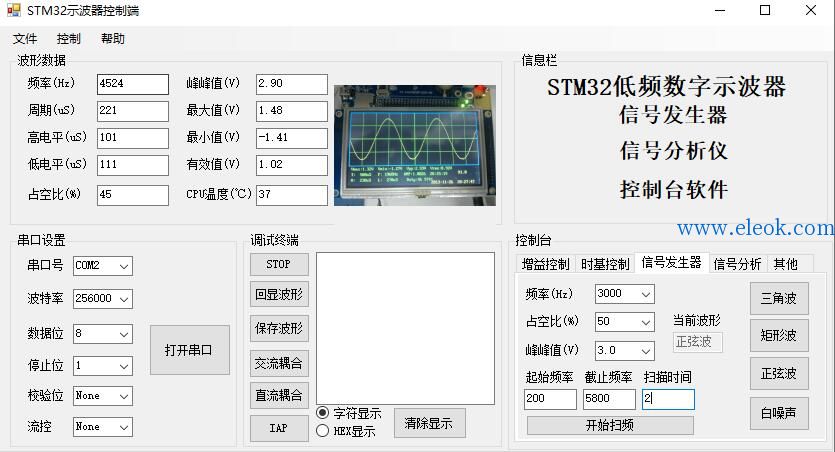Switch to the 时基控制 tab

point(605,264)
